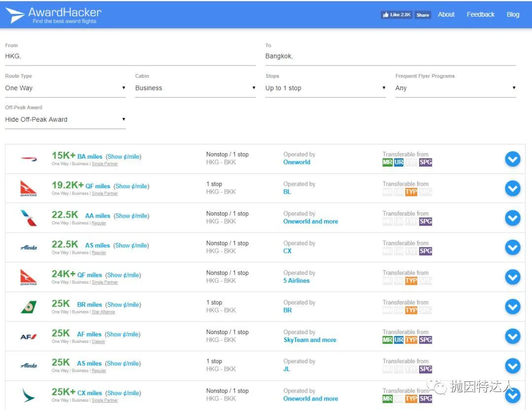Image resolution: width=532 pixels, height=410 pixels.
Task: Click the Cathay Pacific logo icon
Action: coord(29,395)
